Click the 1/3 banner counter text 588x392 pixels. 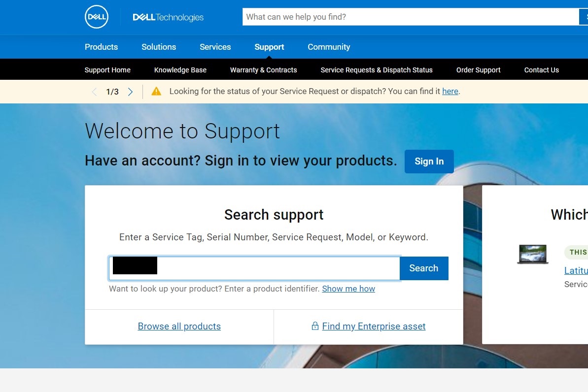tap(112, 92)
